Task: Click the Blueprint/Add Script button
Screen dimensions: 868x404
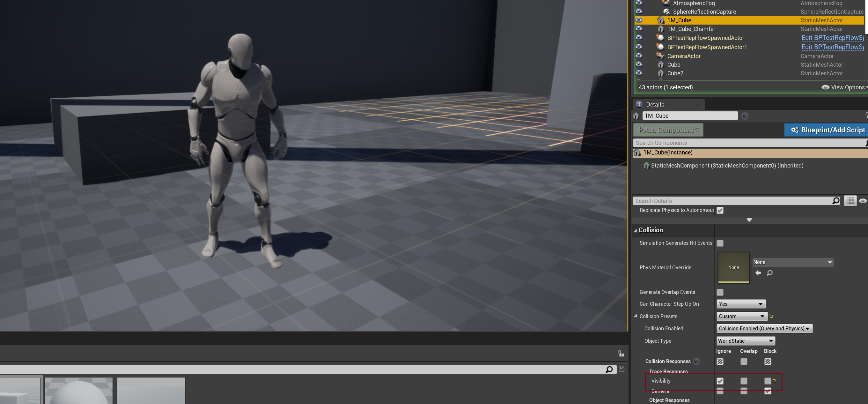Action: [828, 130]
